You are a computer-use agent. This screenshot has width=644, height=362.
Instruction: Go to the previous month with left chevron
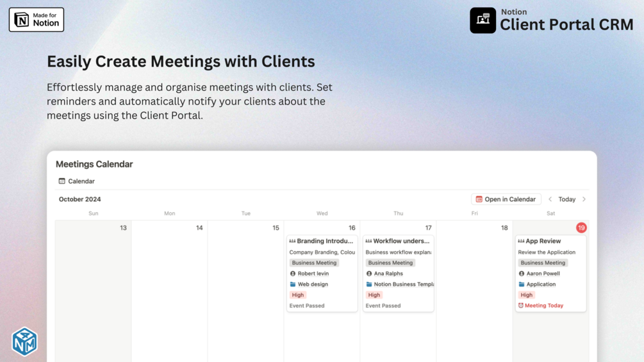tap(550, 199)
